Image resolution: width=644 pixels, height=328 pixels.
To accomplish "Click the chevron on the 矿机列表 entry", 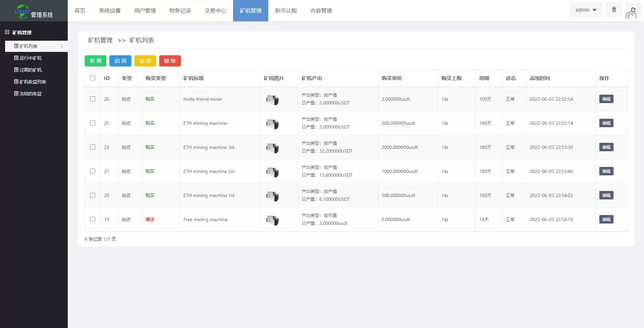I will pyautogui.click(x=62, y=46).
